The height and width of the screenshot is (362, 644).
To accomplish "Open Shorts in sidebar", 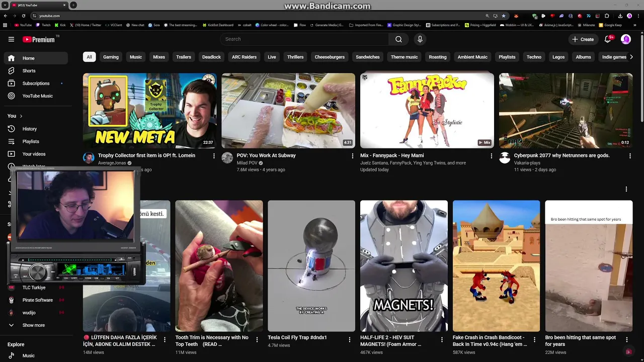I will [36, 71].
